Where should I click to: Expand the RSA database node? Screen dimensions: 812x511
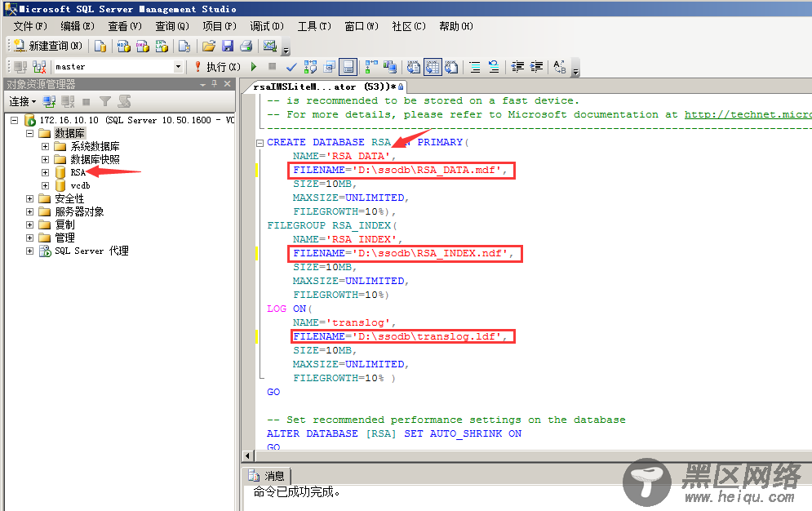click(46, 172)
